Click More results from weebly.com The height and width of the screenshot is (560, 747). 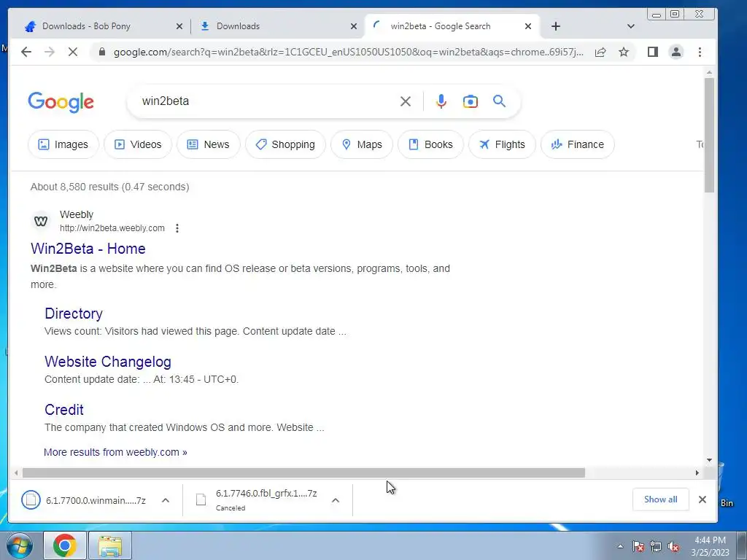[x=115, y=452]
